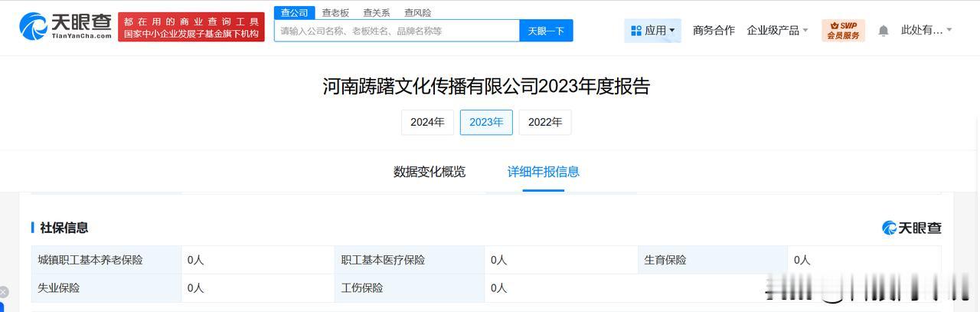Open the notification bell icon

pyautogui.click(x=884, y=31)
